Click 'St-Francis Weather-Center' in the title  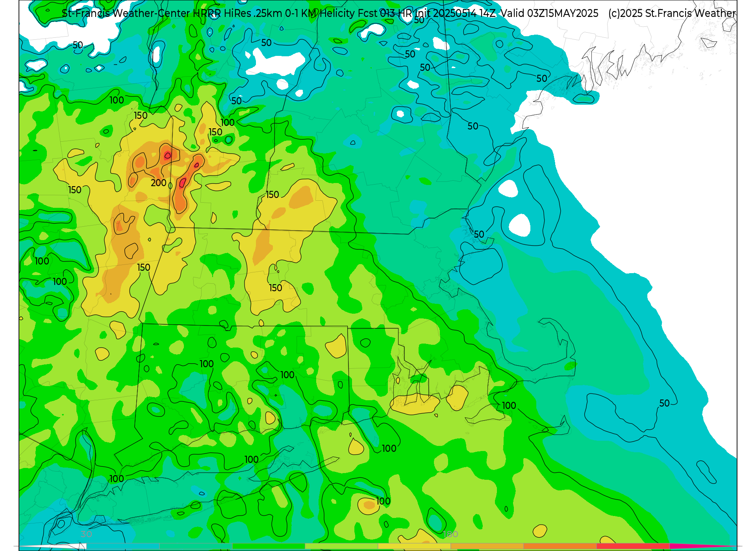point(126,13)
